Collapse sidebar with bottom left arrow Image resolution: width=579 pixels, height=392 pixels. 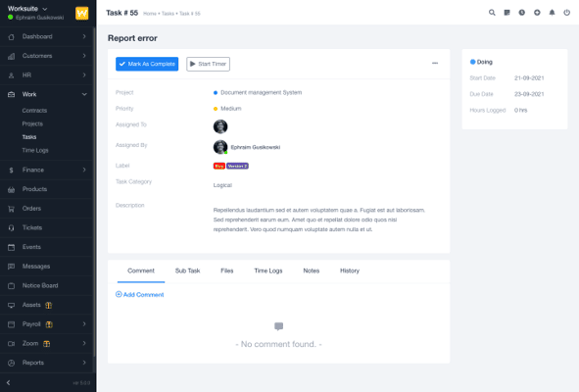pyautogui.click(x=8, y=383)
